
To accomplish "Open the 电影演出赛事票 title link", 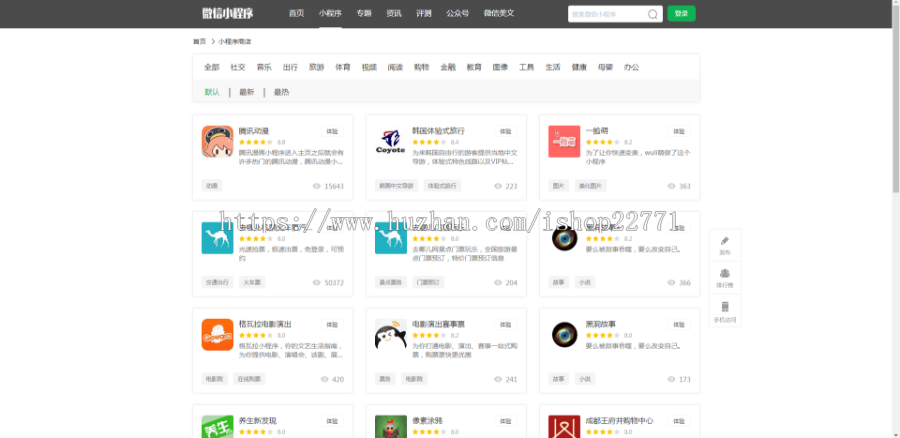I will click(439, 324).
